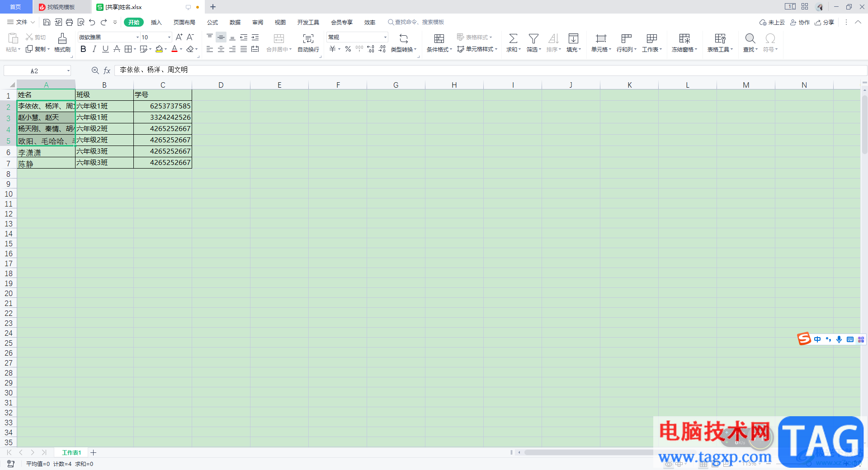The image size is (868, 470).
Task: Click the Print icon
Action: click(69, 22)
